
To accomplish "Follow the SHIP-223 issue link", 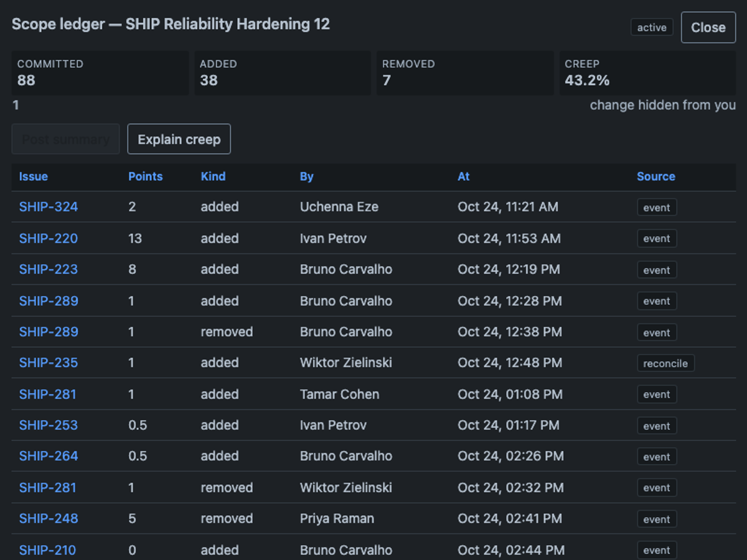I will pyautogui.click(x=49, y=269).
